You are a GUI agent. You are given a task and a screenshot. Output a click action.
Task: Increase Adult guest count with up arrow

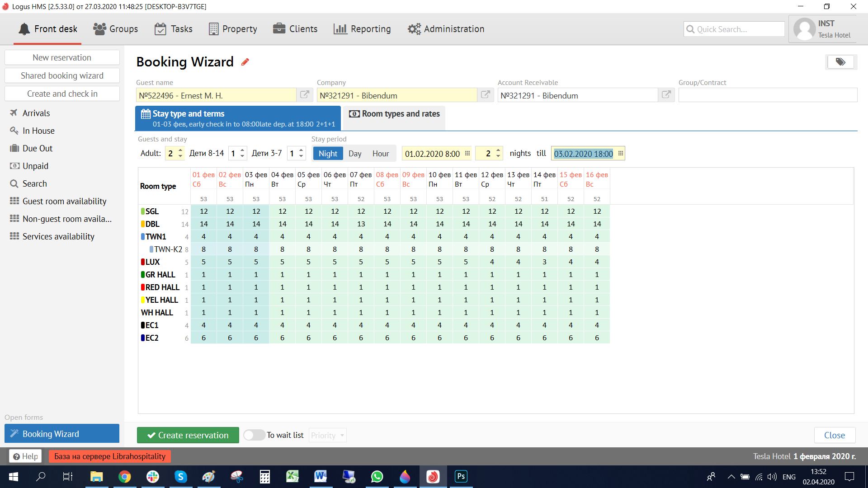pos(180,150)
